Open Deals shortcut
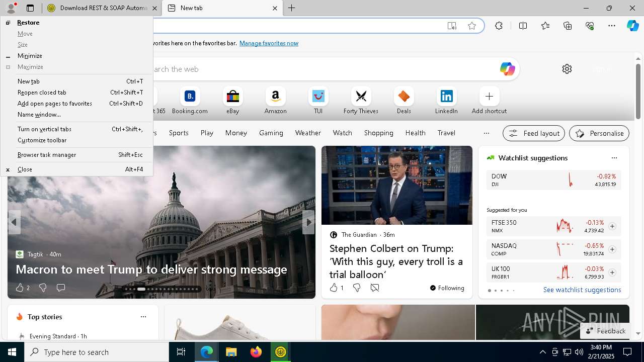 pos(404,101)
